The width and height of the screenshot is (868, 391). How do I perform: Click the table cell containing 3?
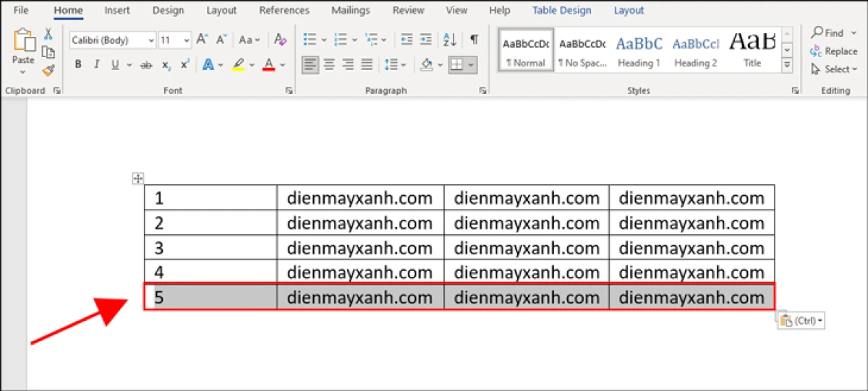[210, 247]
